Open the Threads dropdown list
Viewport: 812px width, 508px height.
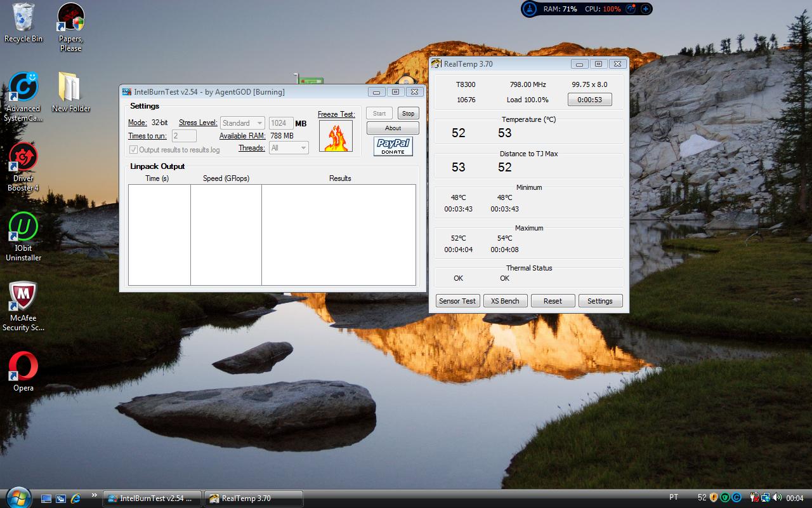(x=289, y=148)
